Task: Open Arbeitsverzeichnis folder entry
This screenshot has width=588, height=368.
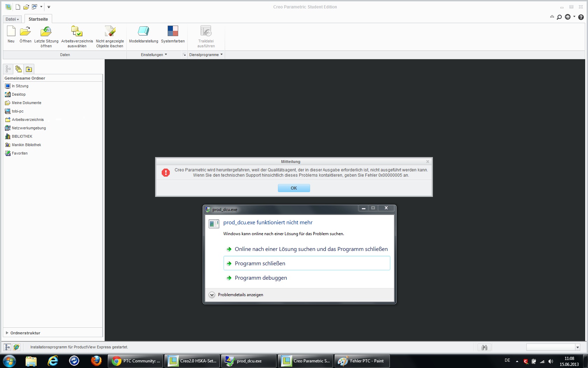Action: point(28,120)
